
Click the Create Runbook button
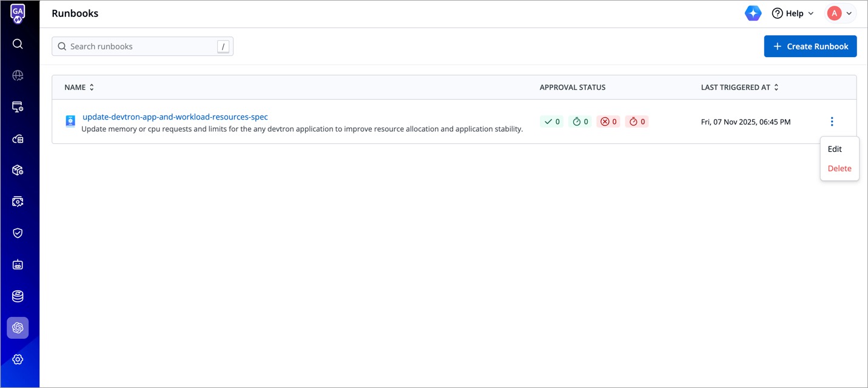(810, 46)
